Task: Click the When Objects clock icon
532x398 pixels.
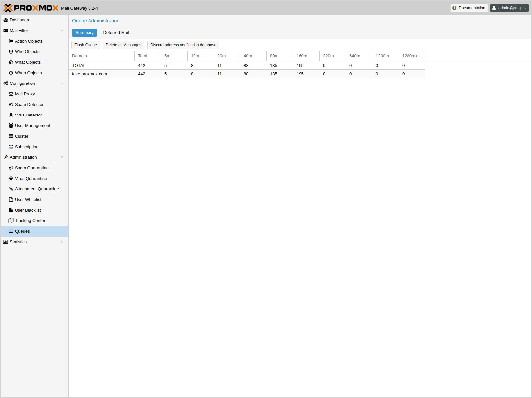Action: coord(11,73)
